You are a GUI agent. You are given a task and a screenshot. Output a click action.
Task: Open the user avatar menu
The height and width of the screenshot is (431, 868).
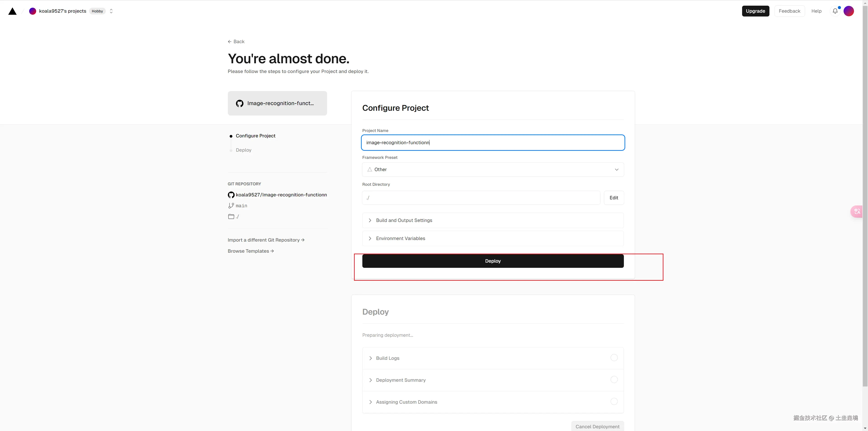pyautogui.click(x=849, y=11)
